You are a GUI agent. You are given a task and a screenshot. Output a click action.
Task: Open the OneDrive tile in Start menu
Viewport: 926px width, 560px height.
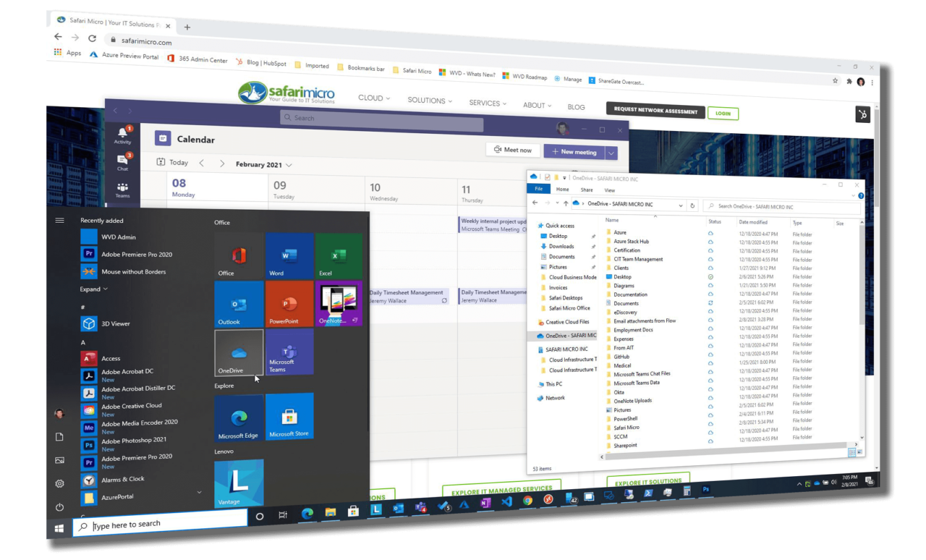(x=239, y=352)
